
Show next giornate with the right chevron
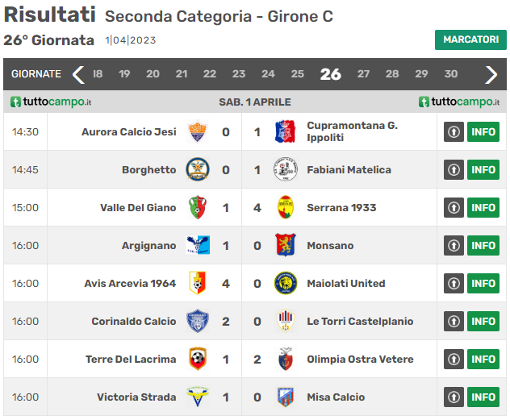(x=491, y=75)
